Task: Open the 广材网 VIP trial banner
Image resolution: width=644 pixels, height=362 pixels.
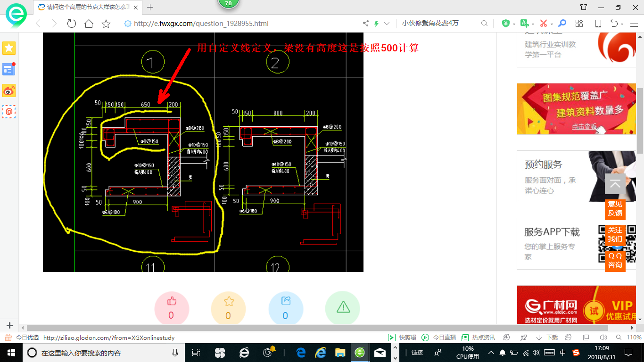Action: point(577,305)
